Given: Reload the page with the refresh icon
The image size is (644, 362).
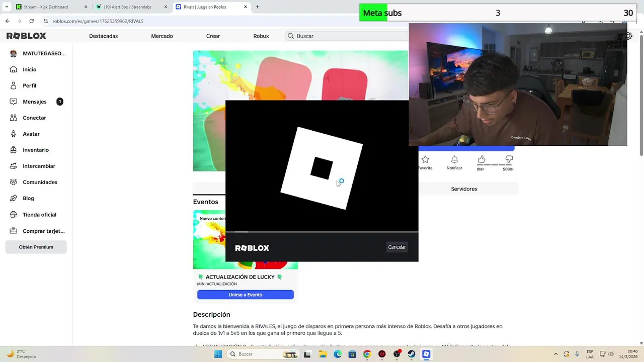Looking at the screenshot, I should coord(32,21).
